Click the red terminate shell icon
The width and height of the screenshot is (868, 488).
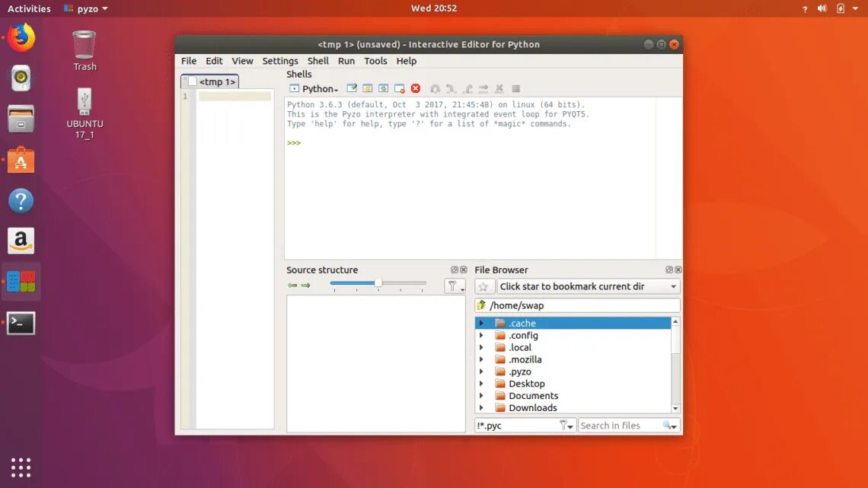pos(415,88)
